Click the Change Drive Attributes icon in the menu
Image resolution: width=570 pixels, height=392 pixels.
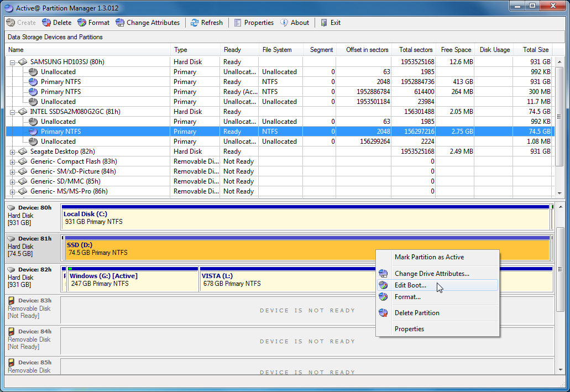tap(384, 273)
